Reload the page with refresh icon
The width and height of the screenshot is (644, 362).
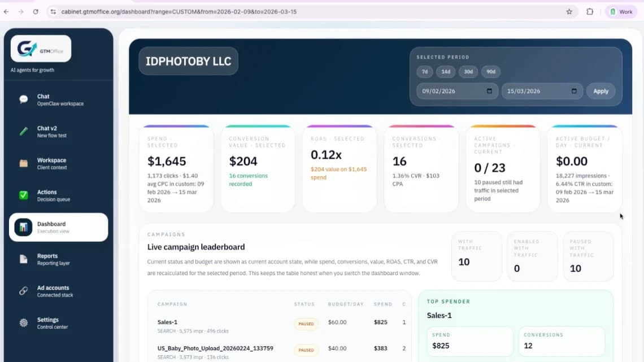(36, 11)
